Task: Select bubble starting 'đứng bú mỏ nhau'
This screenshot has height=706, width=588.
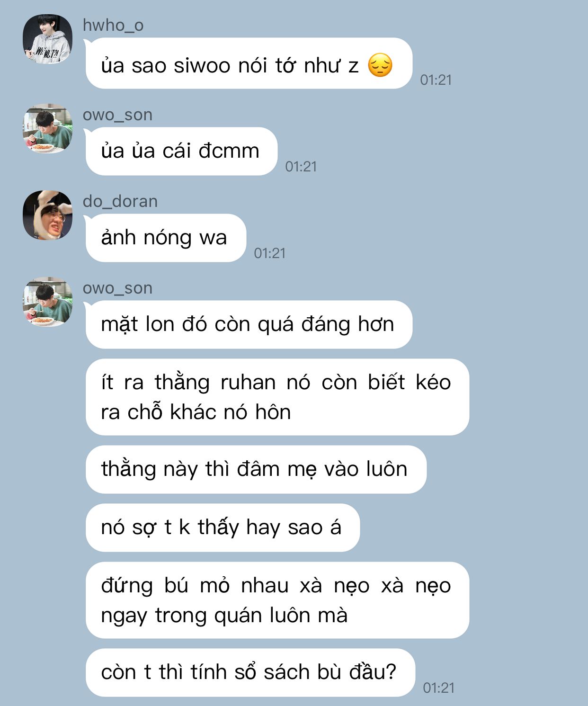Action: (277, 600)
